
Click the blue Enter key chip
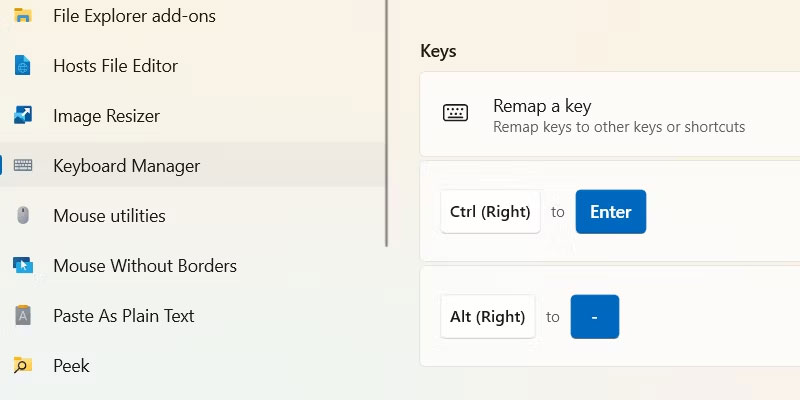click(x=610, y=212)
